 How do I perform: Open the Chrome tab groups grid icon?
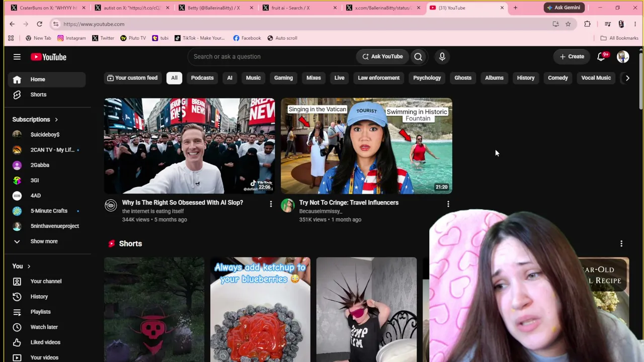11,38
